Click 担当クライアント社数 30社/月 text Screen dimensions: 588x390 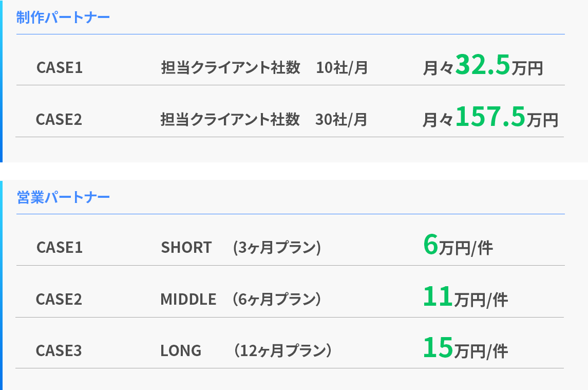(x=264, y=119)
